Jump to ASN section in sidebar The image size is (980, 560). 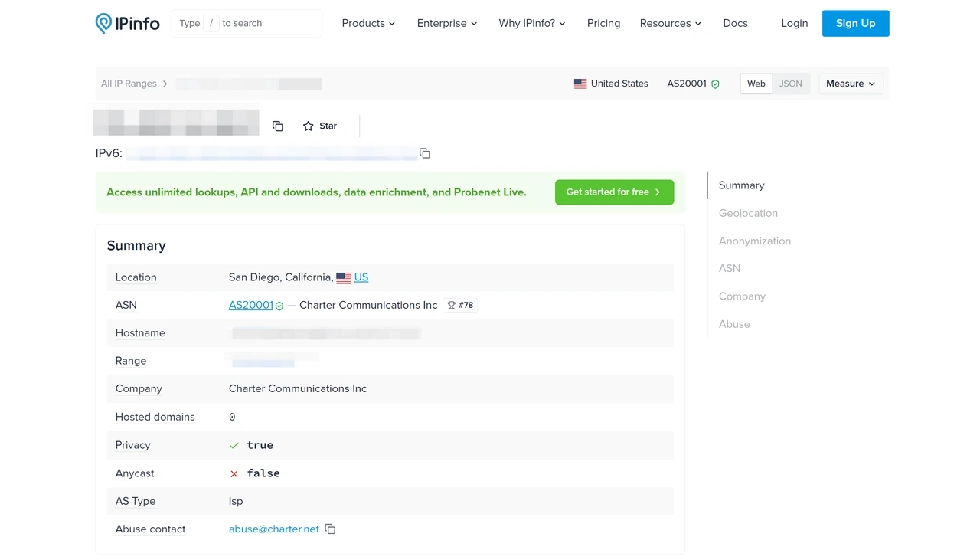(x=730, y=268)
